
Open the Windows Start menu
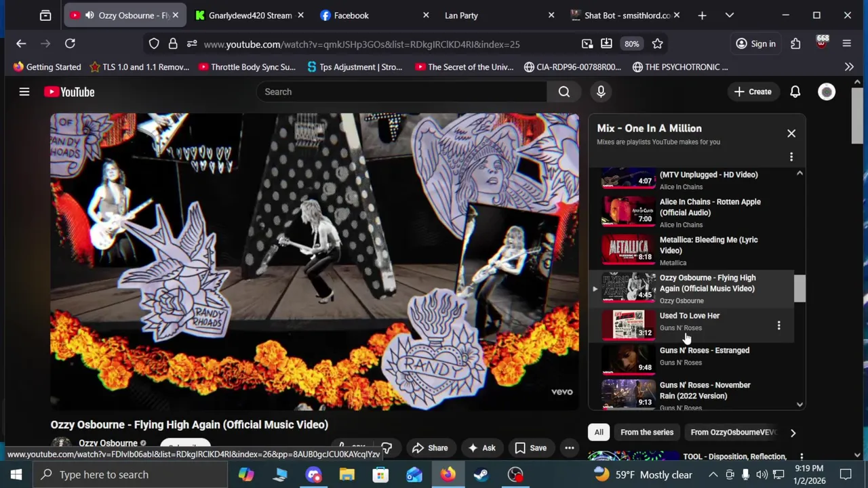pos(16,474)
